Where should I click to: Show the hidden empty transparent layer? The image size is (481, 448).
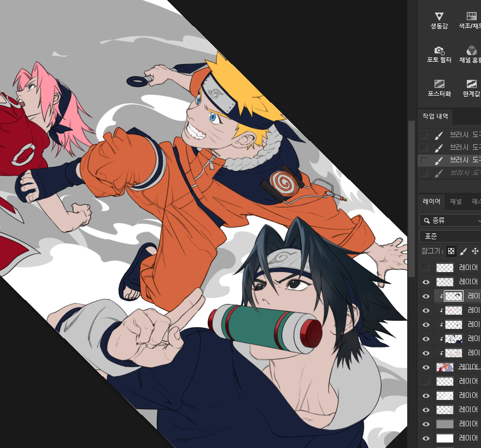[426, 381]
